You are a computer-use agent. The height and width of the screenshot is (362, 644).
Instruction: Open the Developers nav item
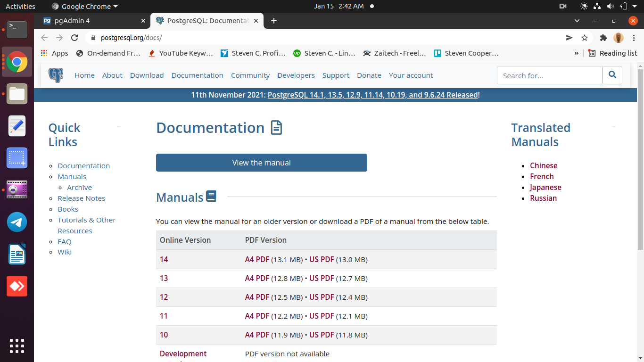(296, 75)
